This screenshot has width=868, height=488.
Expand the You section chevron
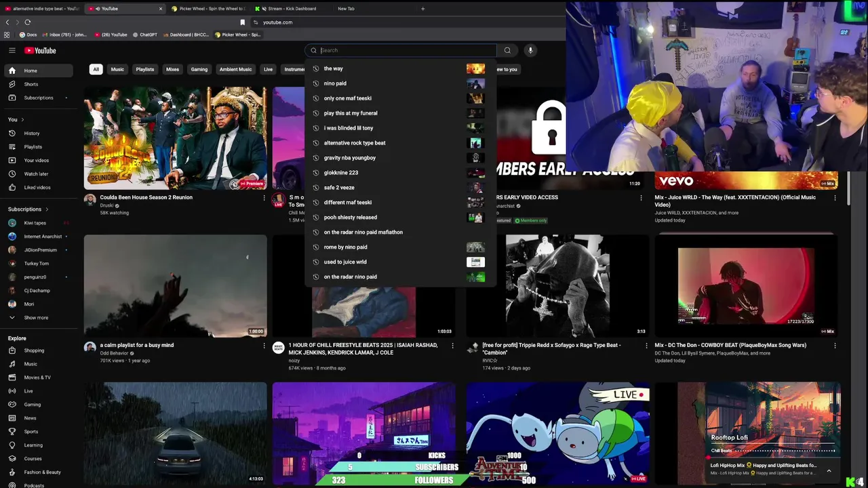(x=22, y=120)
